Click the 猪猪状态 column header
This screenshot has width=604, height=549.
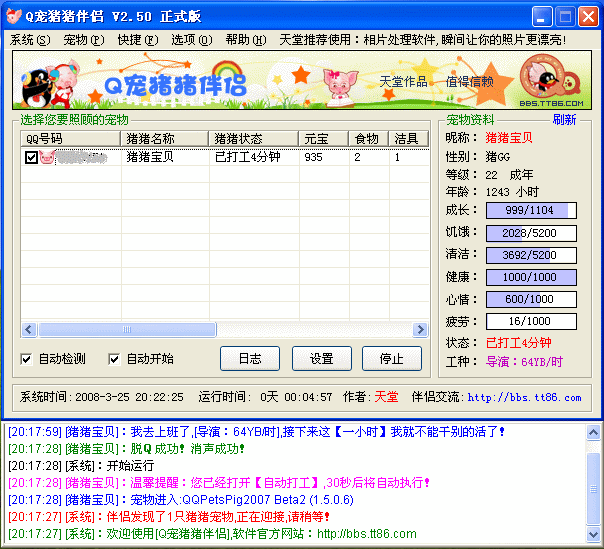253,139
